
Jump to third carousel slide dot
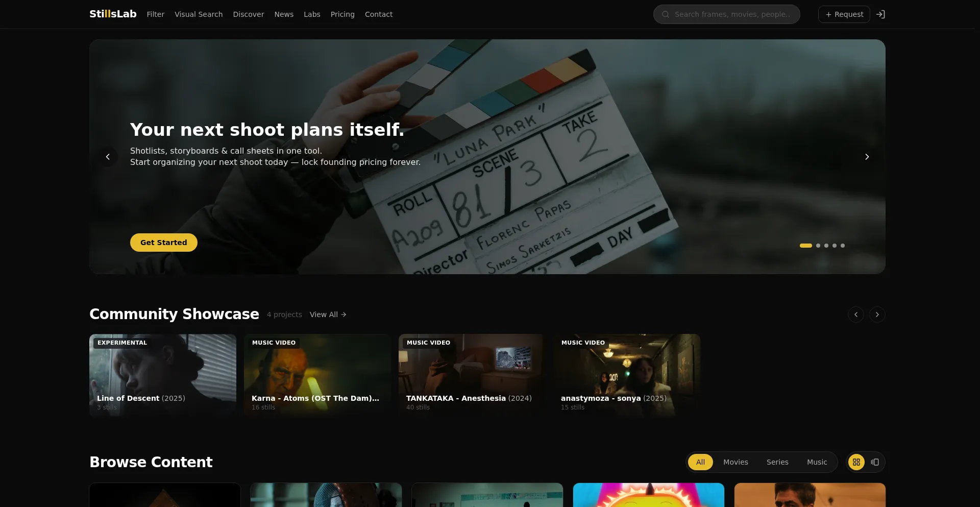click(x=826, y=246)
